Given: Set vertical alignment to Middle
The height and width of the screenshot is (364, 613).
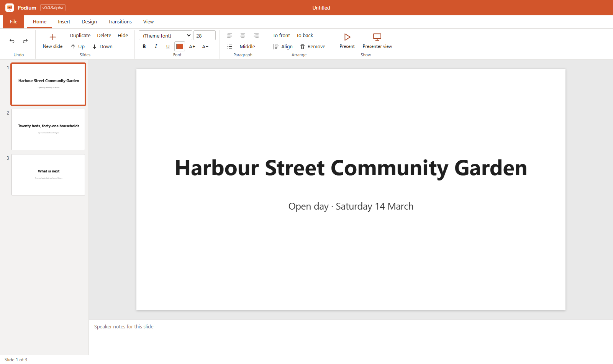Looking at the screenshot, I should 247,46.
